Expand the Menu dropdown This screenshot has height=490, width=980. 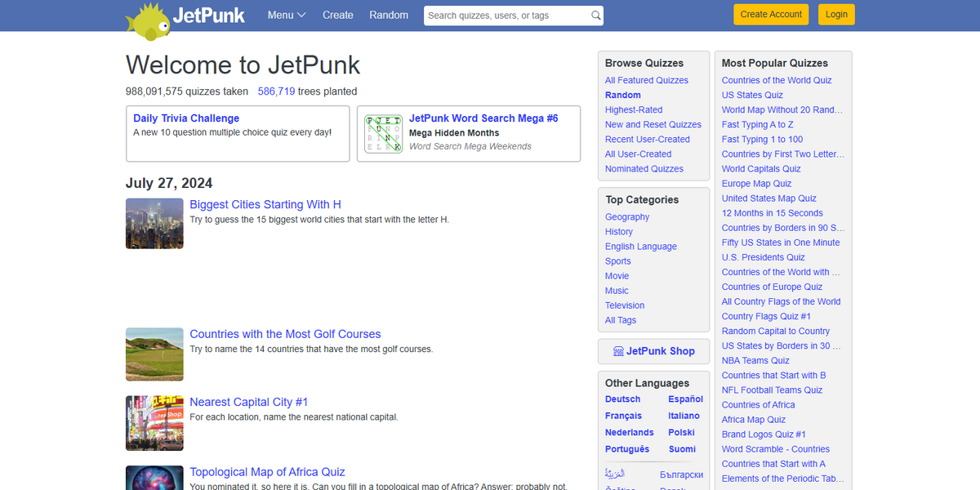coord(287,15)
